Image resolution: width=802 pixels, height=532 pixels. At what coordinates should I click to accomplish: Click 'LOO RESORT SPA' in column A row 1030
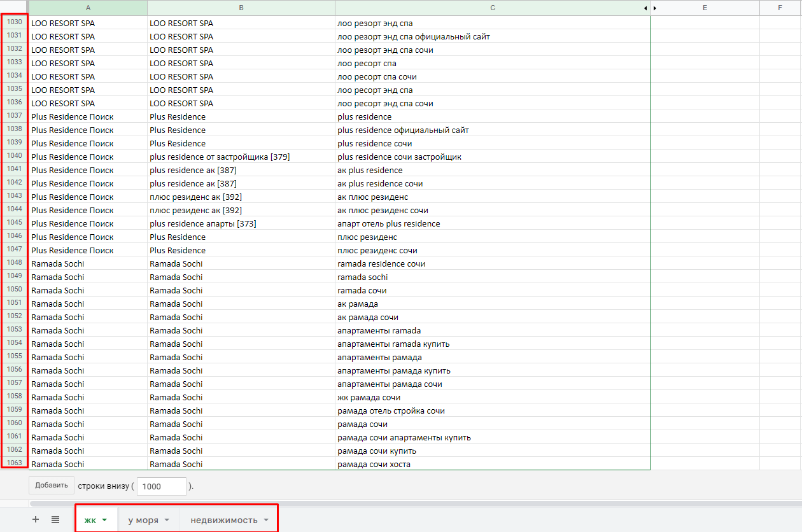pos(88,23)
